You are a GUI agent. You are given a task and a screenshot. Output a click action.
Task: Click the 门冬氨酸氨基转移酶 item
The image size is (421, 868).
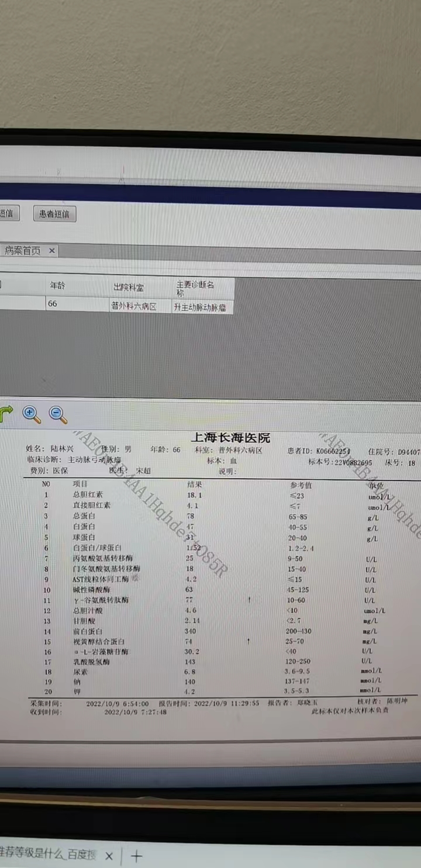click(106, 568)
